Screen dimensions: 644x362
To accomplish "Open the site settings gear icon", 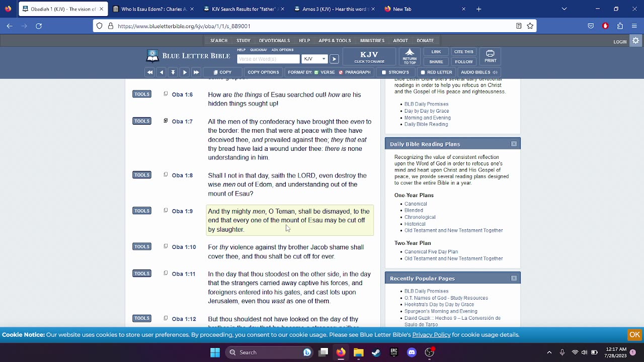I will coord(636,41).
